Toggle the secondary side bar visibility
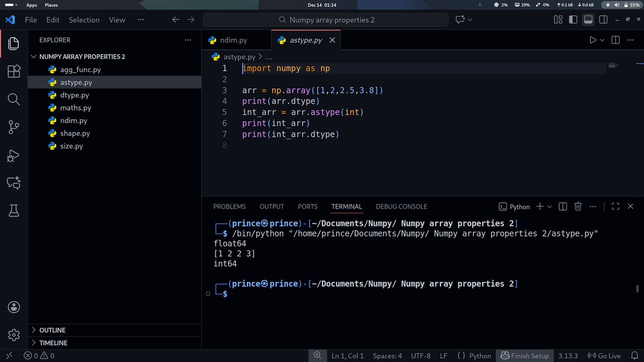The height and width of the screenshot is (362, 644). [603, 20]
